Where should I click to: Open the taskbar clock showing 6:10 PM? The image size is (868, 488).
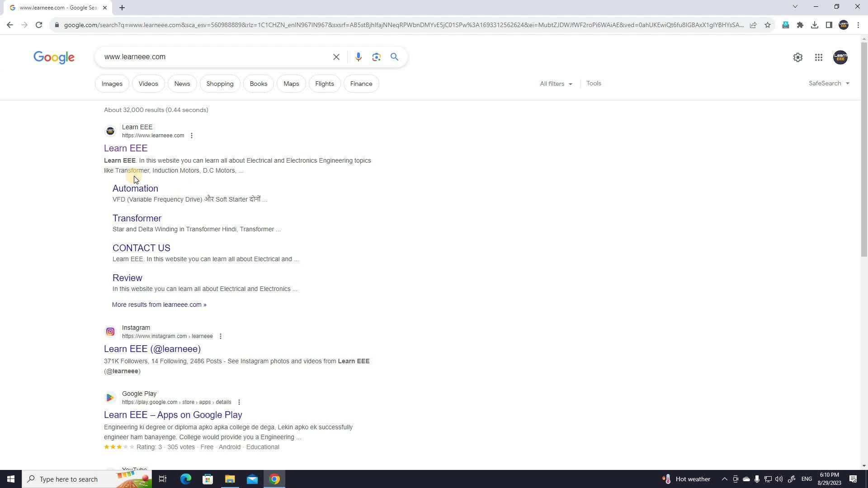(830, 479)
